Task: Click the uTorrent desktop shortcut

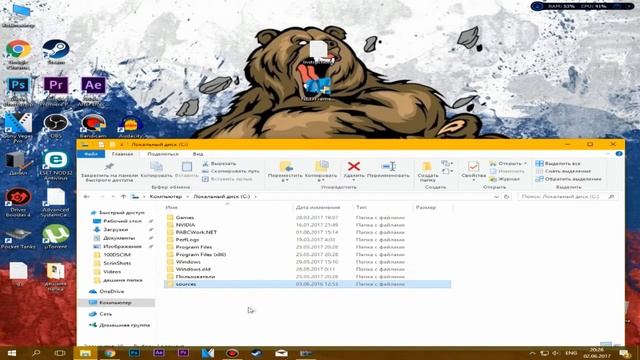Action: 56,237
